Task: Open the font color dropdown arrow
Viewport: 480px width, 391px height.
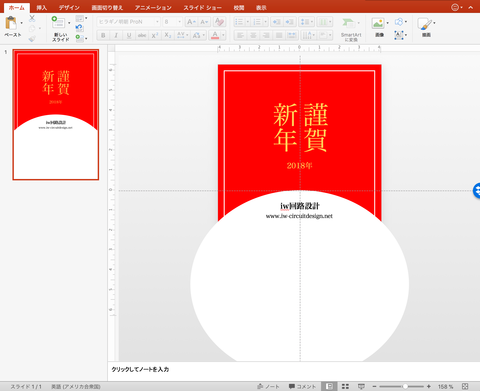Action: point(223,35)
